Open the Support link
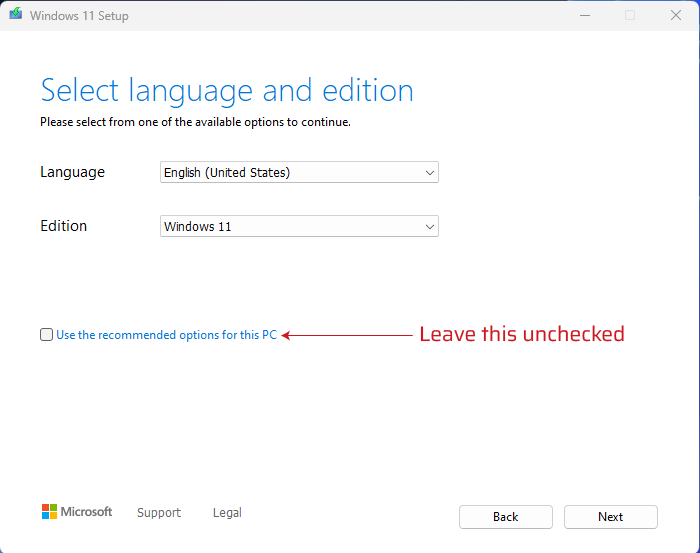The image size is (700, 553). [159, 512]
